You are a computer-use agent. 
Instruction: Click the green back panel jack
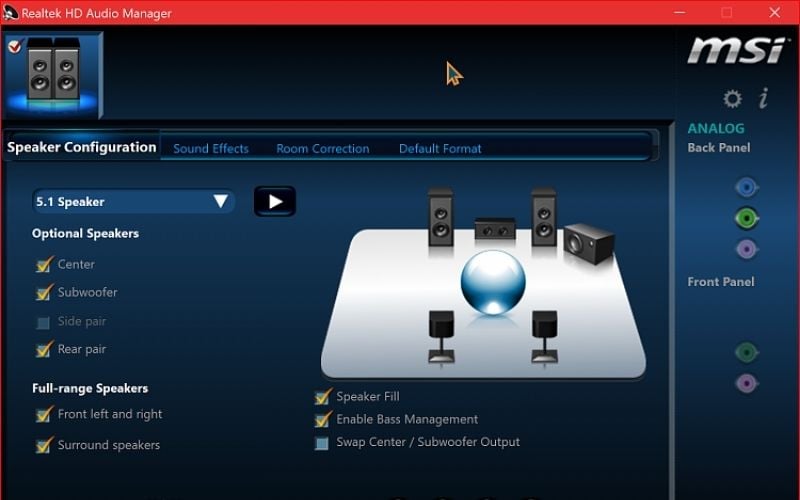[746, 218]
